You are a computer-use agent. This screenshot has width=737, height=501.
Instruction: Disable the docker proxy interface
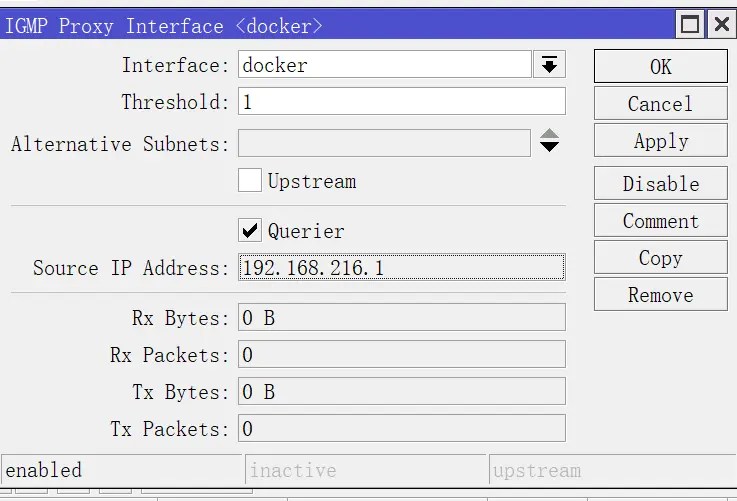click(660, 183)
